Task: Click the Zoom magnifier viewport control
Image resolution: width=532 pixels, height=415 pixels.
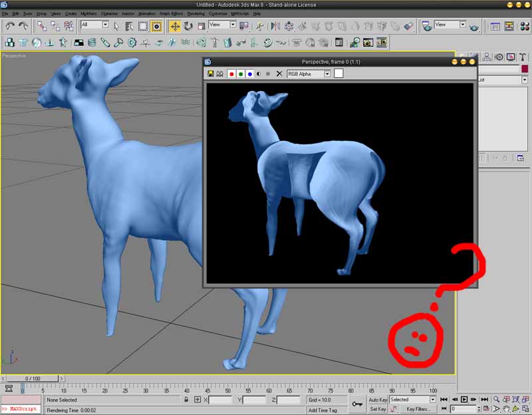Action: coord(496,400)
